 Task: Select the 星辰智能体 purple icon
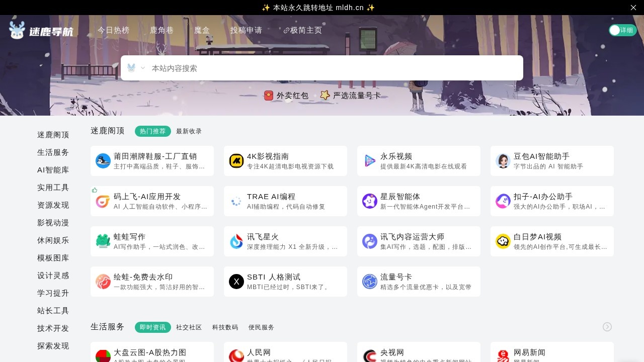370,201
